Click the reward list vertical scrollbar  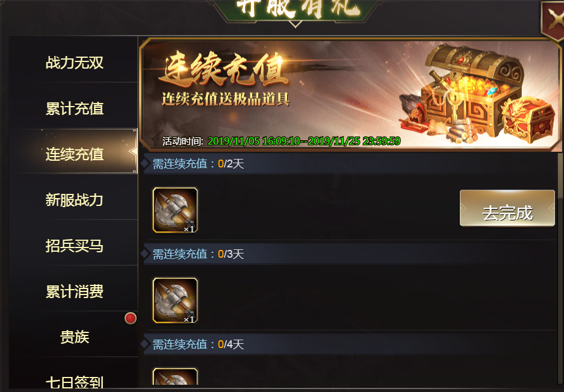[560, 270]
